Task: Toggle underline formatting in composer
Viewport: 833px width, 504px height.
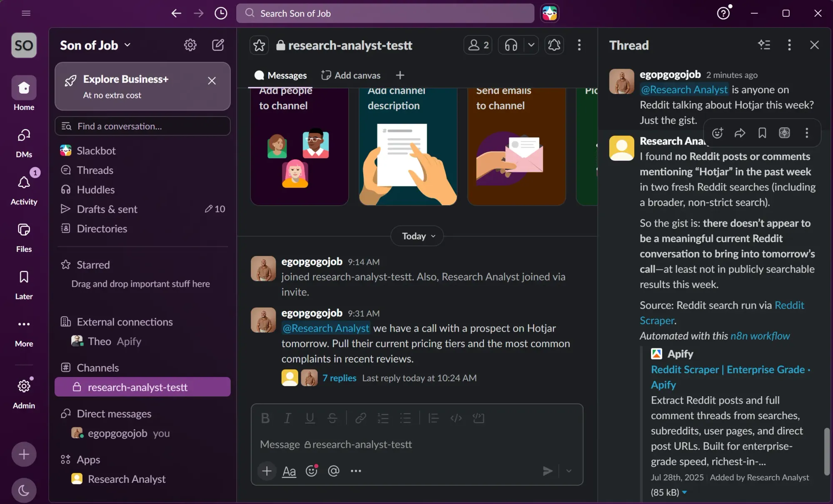Action: coord(310,418)
